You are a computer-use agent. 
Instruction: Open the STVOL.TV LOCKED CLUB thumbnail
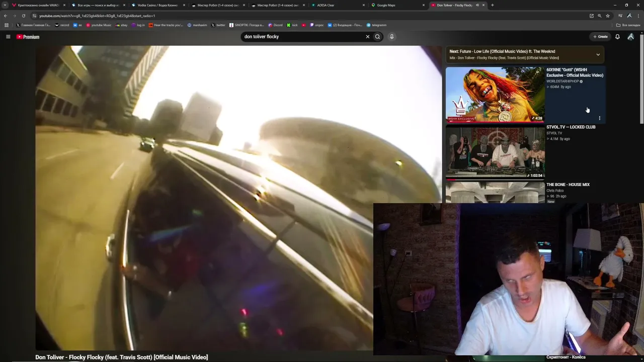pos(495,152)
